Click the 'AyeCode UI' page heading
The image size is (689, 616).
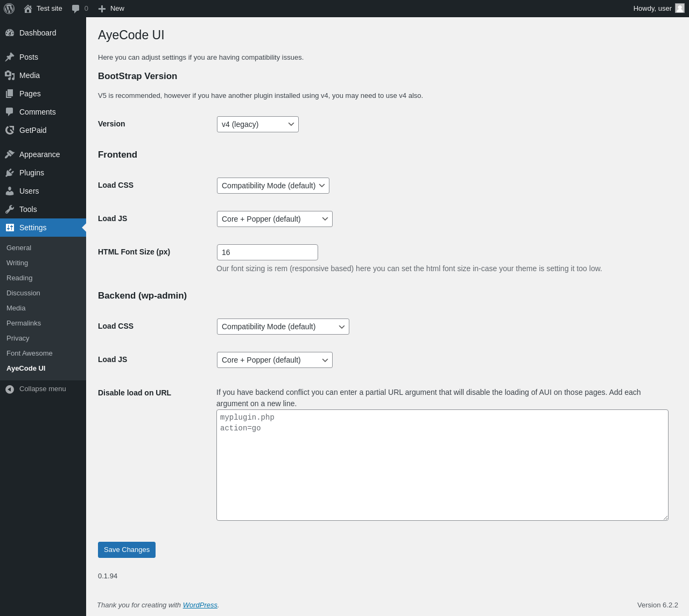[x=131, y=35]
